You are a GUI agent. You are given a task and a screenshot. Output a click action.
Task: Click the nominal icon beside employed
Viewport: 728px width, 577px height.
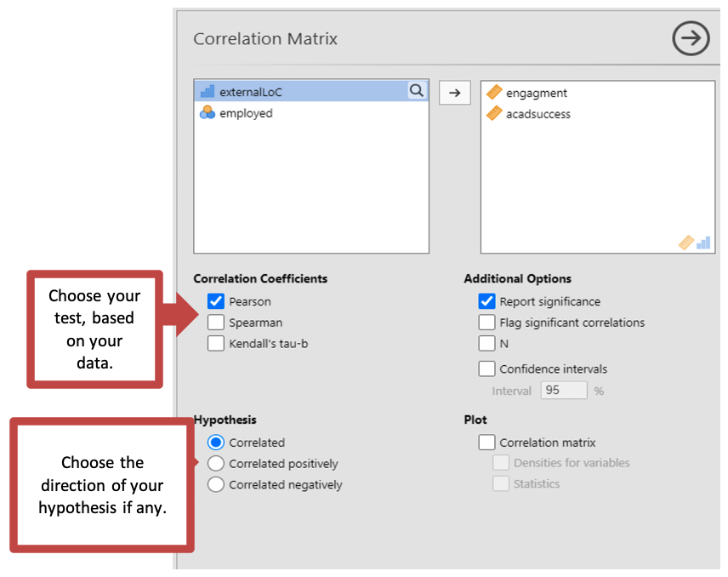[207, 113]
